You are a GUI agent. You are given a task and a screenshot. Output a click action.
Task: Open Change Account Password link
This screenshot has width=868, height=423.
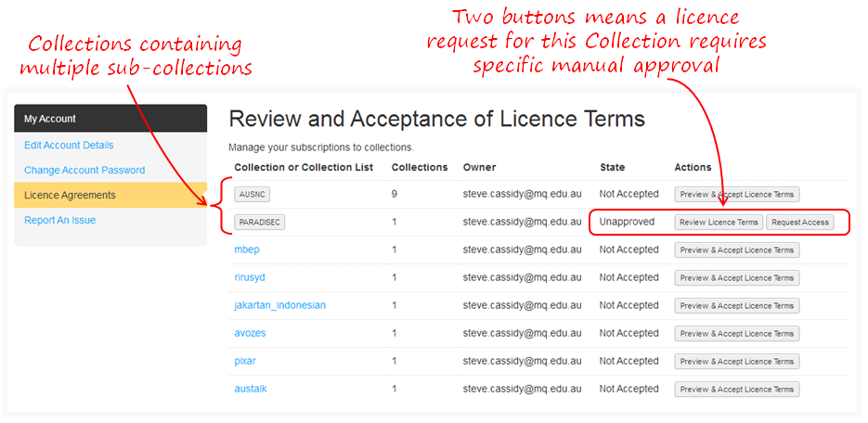click(84, 170)
